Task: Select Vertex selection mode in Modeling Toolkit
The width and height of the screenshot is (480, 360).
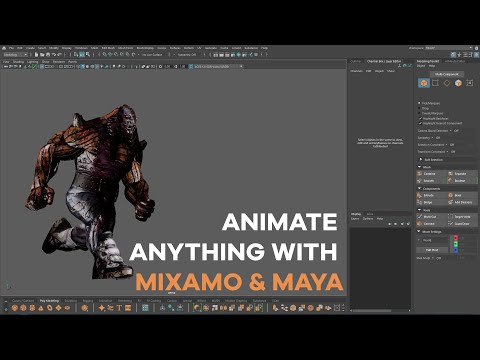Action: tap(435, 83)
